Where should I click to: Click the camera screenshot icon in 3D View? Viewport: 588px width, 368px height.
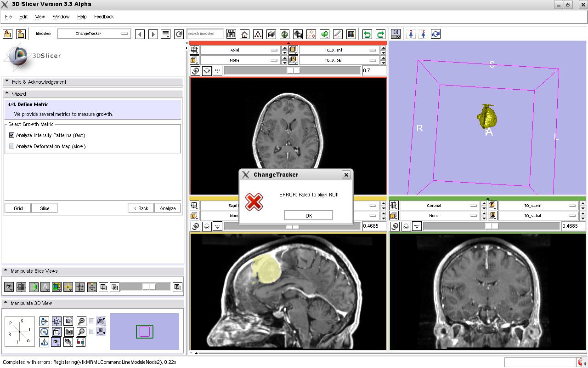click(x=68, y=332)
